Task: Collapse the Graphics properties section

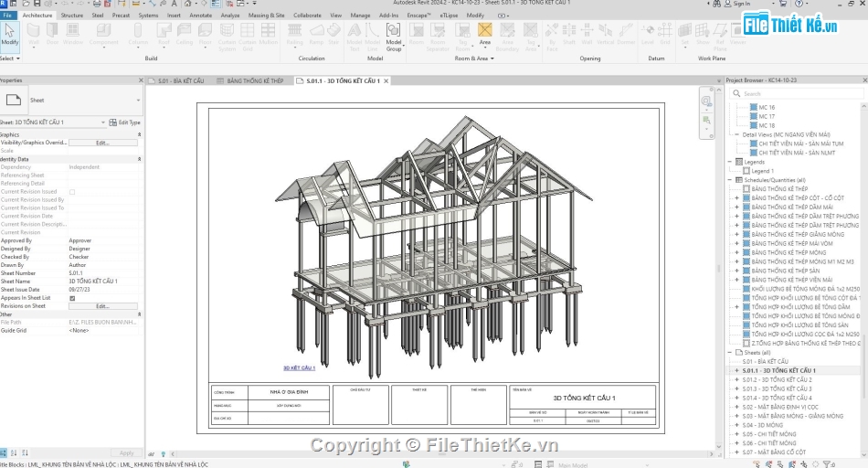Action: pyautogui.click(x=140, y=134)
